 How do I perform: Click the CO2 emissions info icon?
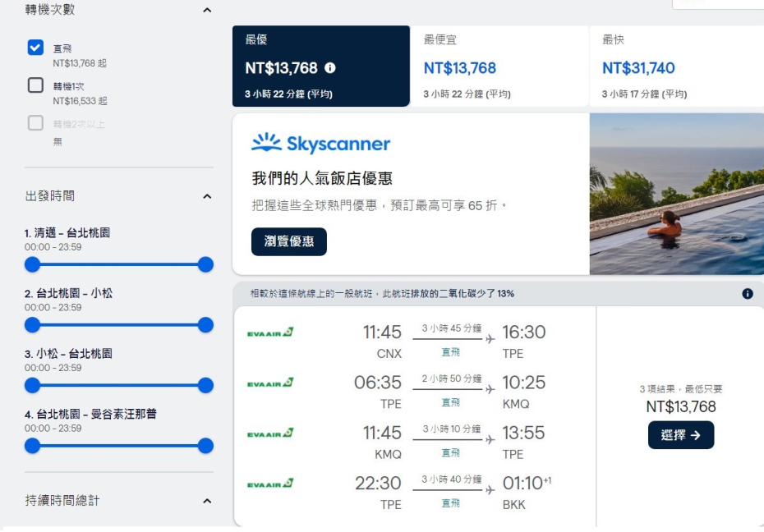coord(747,293)
